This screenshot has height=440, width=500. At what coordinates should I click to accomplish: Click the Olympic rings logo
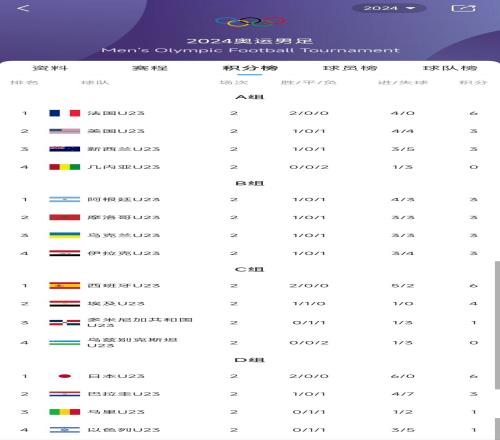click(251, 22)
